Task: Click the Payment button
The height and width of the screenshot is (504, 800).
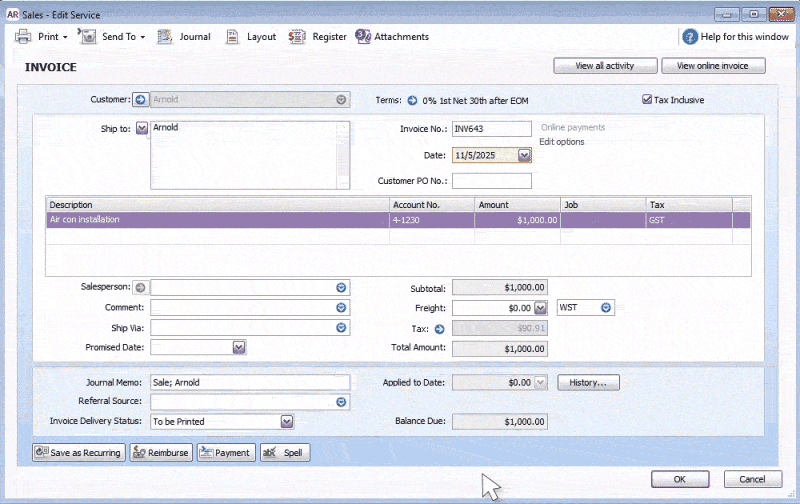Action: 227,452
